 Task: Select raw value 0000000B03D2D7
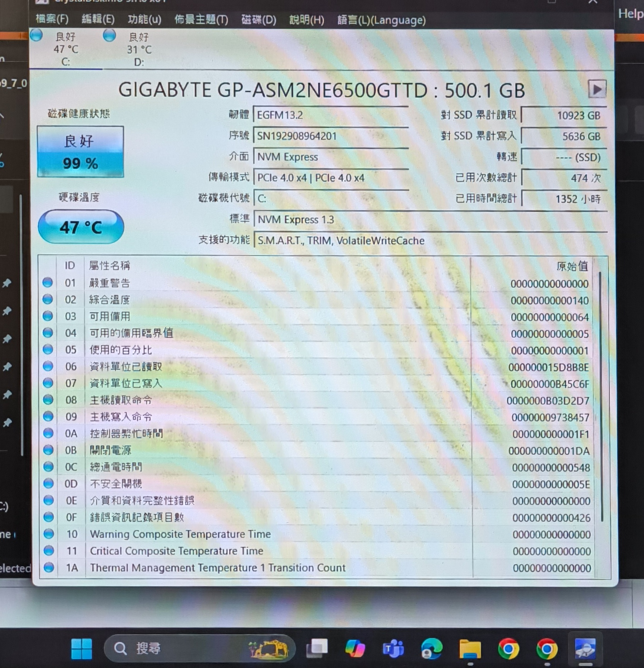[548, 401]
